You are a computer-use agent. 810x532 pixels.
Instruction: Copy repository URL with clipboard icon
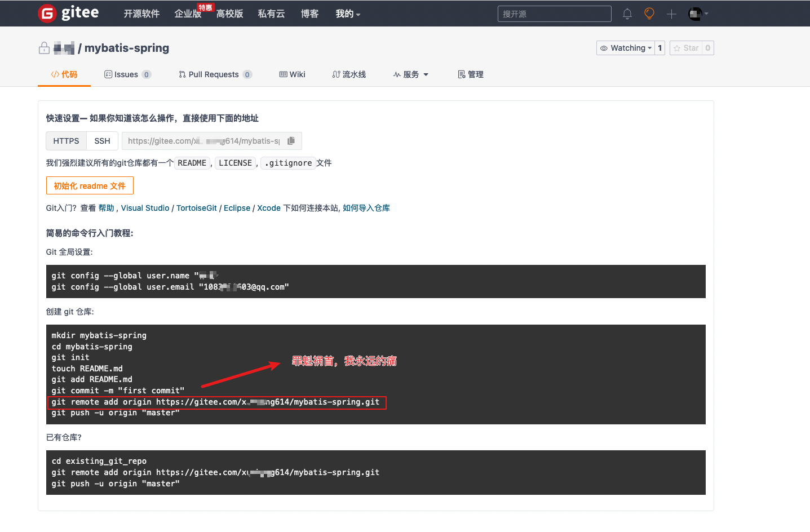tap(291, 141)
